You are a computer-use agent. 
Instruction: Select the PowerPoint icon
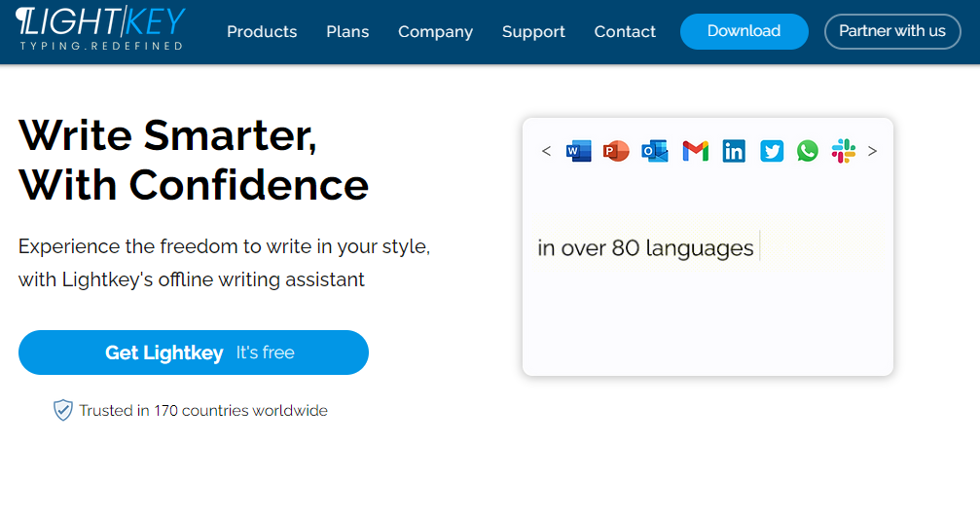pyautogui.click(x=616, y=151)
